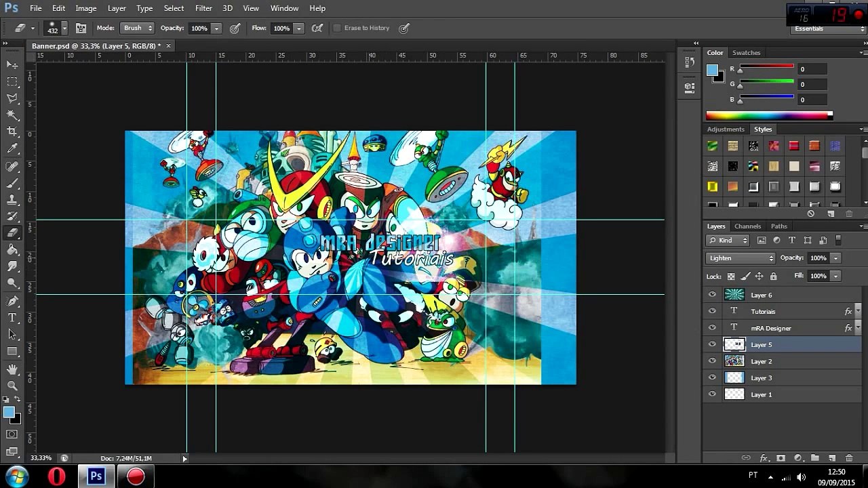The height and width of the screenshot is (488, 868).
Task: Hide the mRA Designer text layer
Action: tap(712, 328)
